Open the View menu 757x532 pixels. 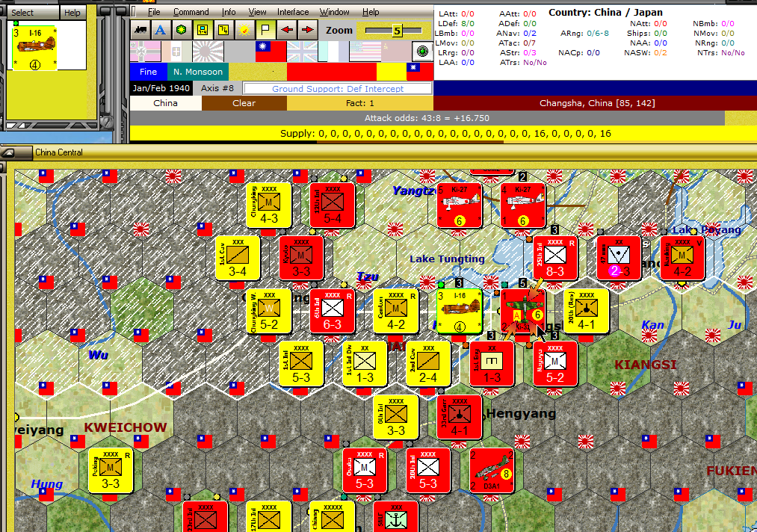coord(257,12)
